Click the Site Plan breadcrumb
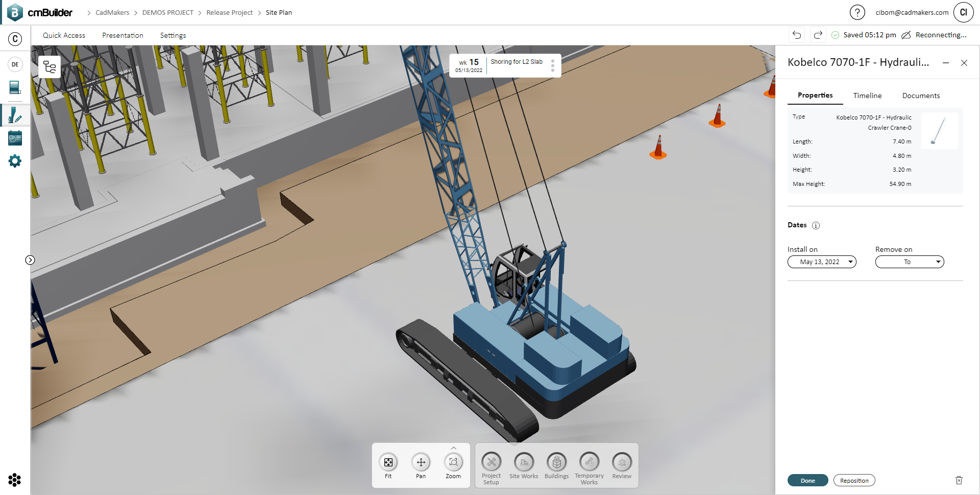The image size is (980, 495). click(279, 12)
